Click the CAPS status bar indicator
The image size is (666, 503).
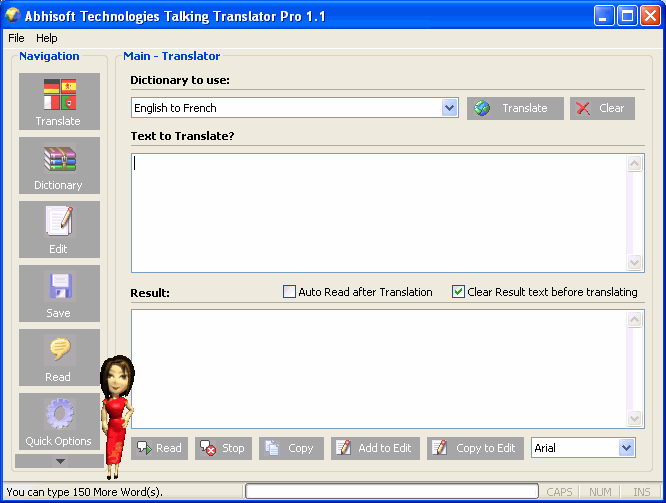tap(559, 492)
